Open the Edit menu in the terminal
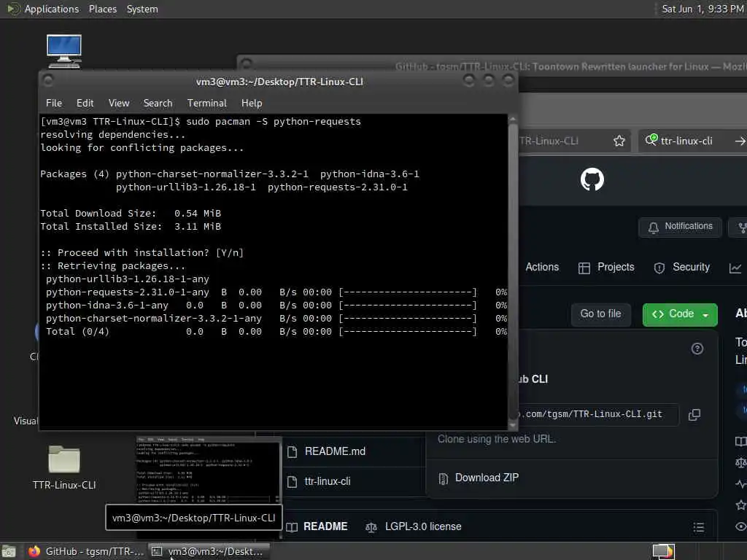This screenshot has width=747, height=560. coord(85,104)
